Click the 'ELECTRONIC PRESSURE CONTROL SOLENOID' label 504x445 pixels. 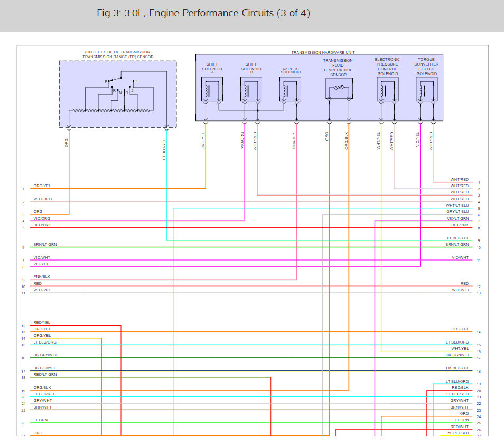(x=387, y=67)
